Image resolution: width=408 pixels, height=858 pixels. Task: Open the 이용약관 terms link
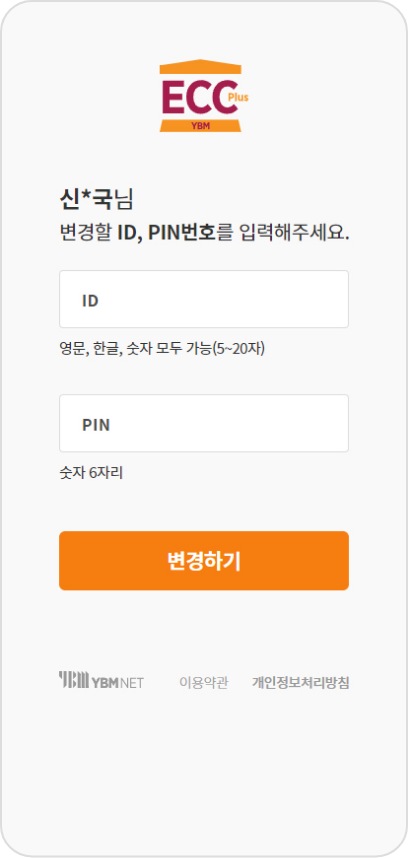click(x=203, y=683)
